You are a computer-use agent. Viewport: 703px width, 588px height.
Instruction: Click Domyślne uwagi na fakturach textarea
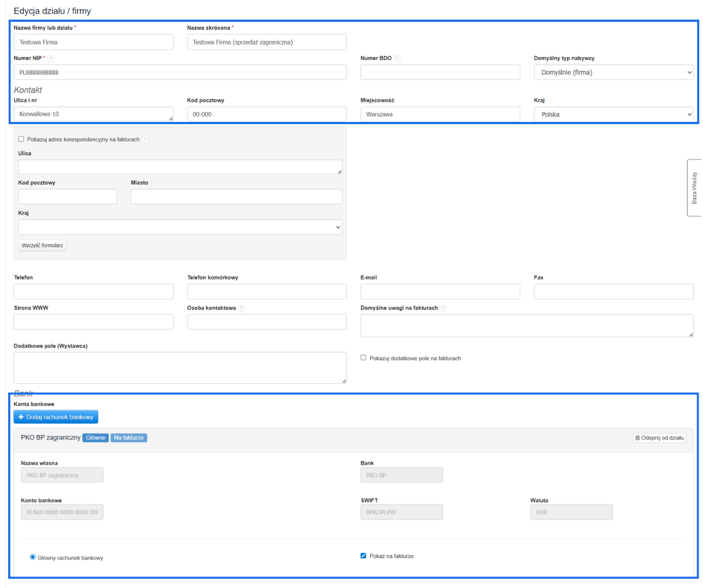(x=527, y=326)
